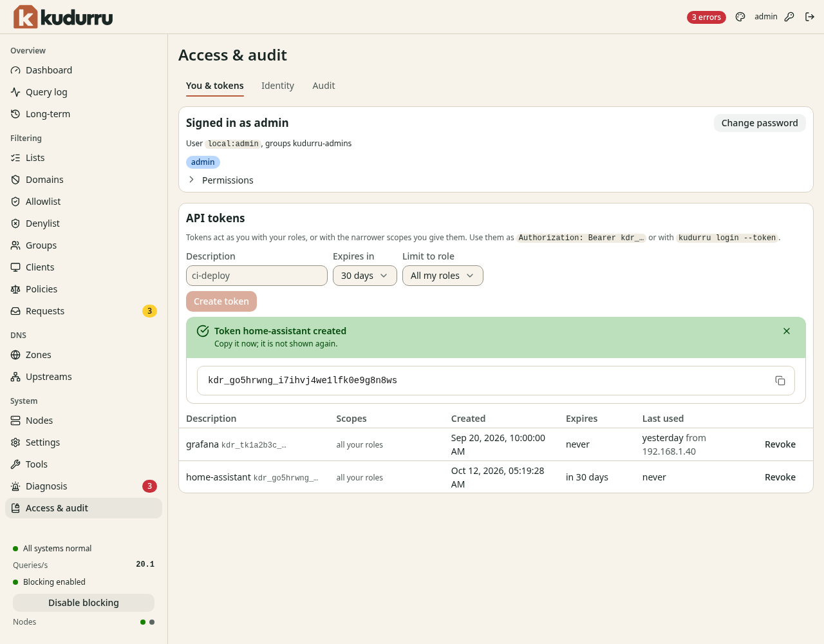Screen dimensions: 824x644
Task: Open Policies in the sidebar
Action: [84, 289]
